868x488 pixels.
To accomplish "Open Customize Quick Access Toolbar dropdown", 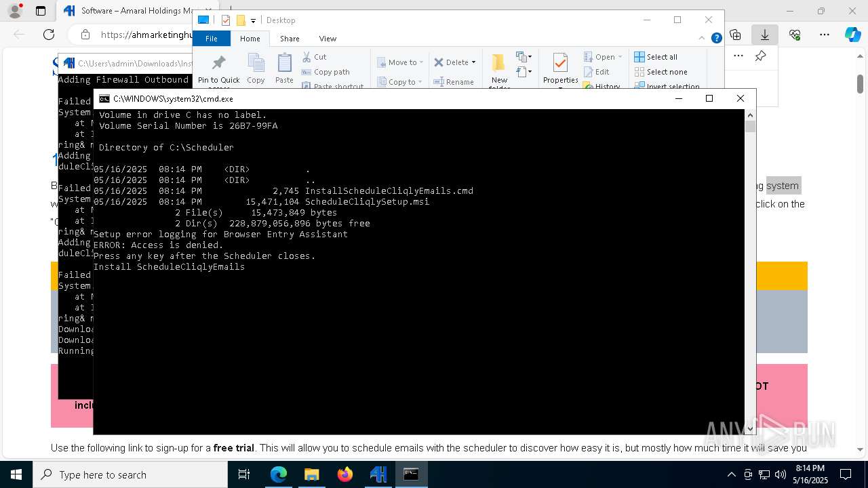I will (253, 20).
